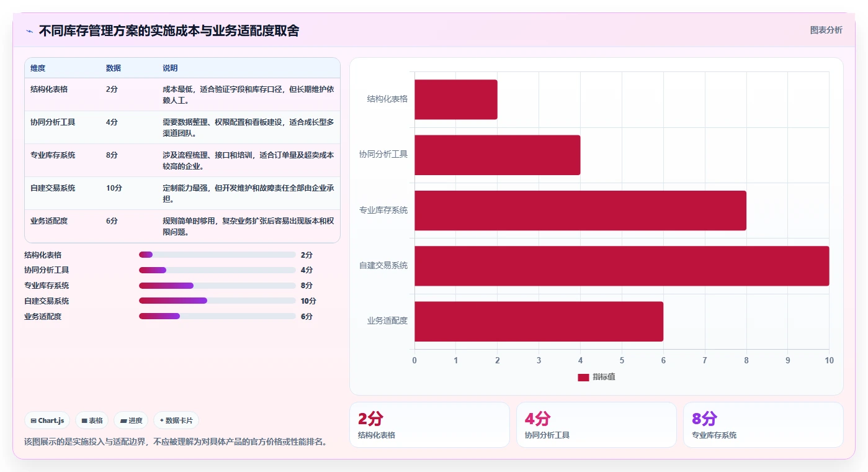This screenshot has height=472, width=868.
Task: Select the 业务适配度 table row name
Action: point(49,221)
